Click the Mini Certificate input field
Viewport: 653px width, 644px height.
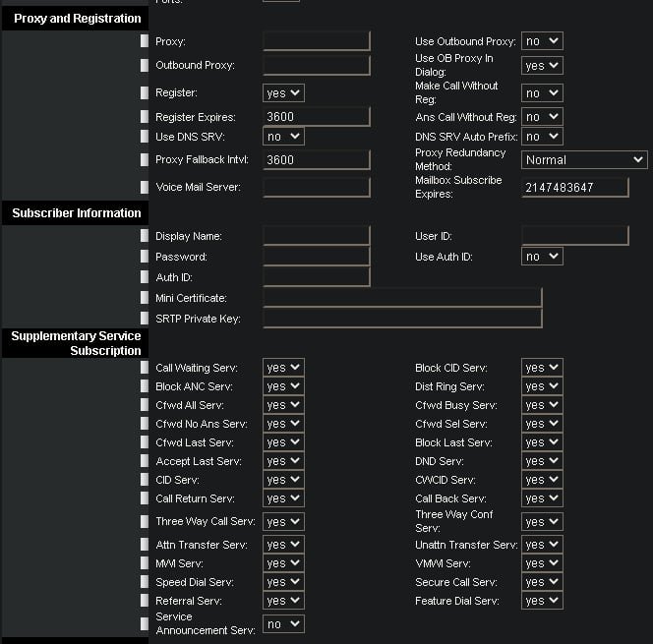pos(402,298)
